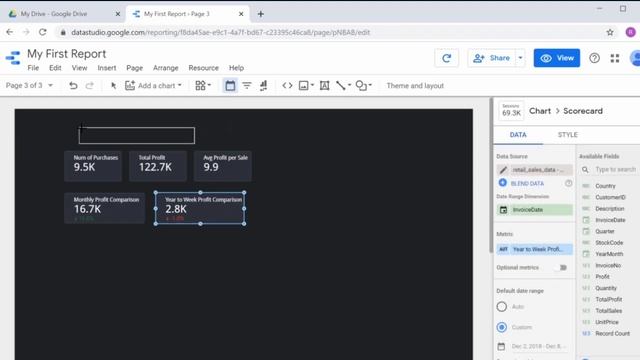Click the search icon in Available Fields
Screen dimensions: 640x360
coord(585,169)
